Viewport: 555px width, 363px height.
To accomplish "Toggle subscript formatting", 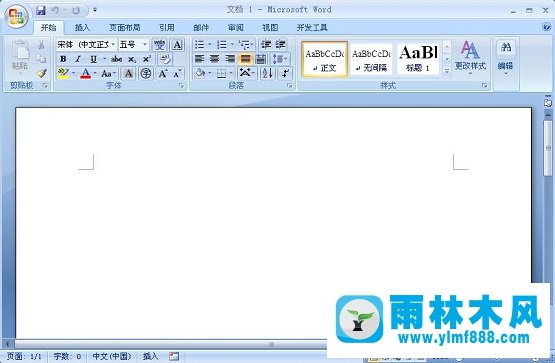I will (x=132, y=59).
